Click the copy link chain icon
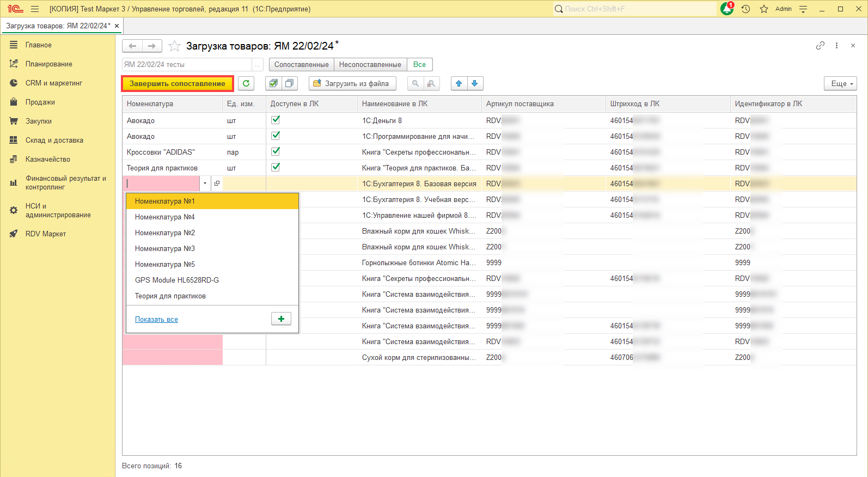 [820, 46]
